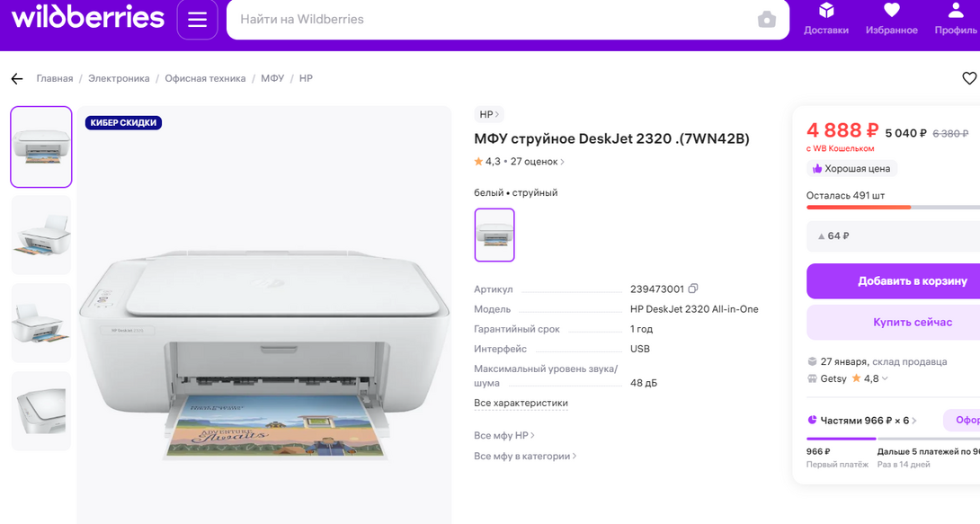Expand the Getsy seller rating chevron

coord(885,378)
